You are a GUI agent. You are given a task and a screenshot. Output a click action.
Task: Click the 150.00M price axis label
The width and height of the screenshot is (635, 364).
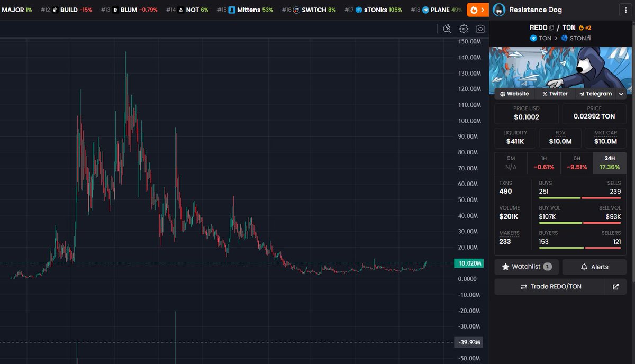[470, 41]
